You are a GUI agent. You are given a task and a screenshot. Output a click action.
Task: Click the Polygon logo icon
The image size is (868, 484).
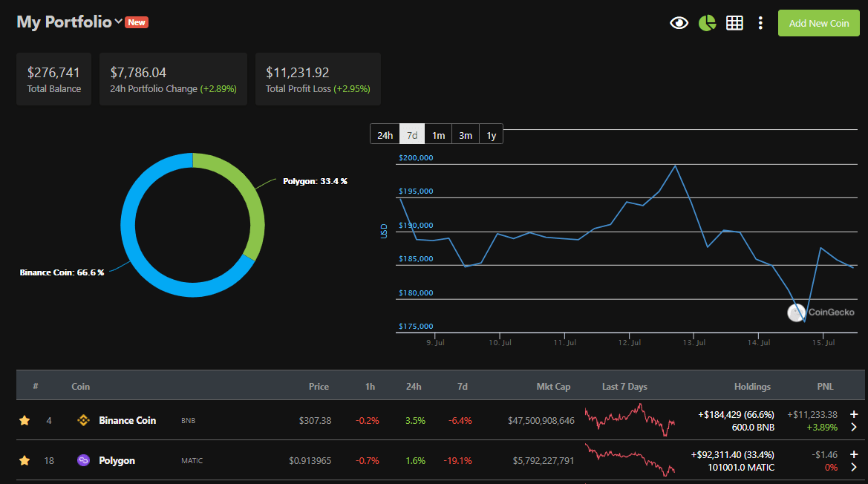pyautogui.click(x=84, y=460)
